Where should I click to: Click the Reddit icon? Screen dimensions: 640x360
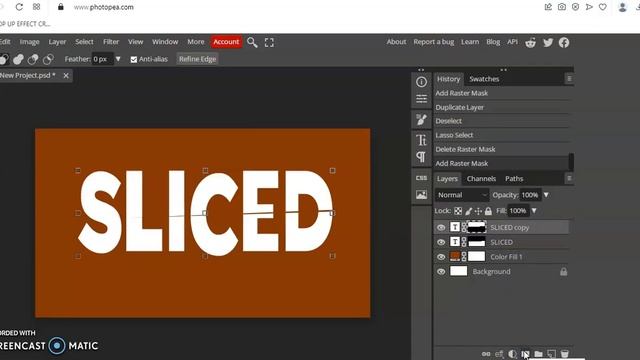(x=530, y=42)
